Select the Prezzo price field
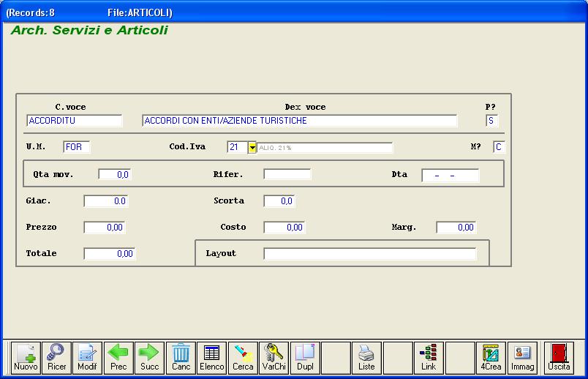This screenshot has height=379, width=588. tap(105, 228)
